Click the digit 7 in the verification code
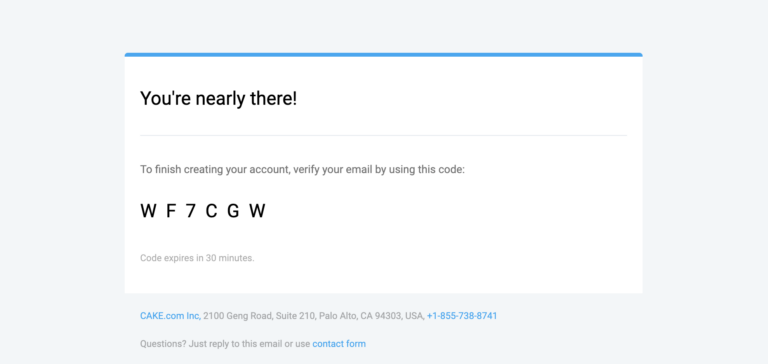This screenshot has width=768, height=364. click(x=191, y=211)
